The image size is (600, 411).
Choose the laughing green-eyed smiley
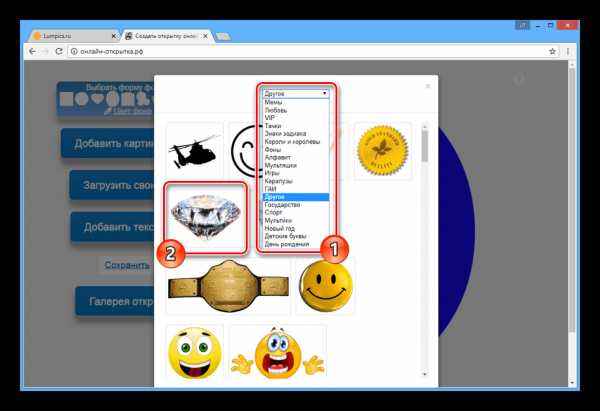click(x=194, y=352)
